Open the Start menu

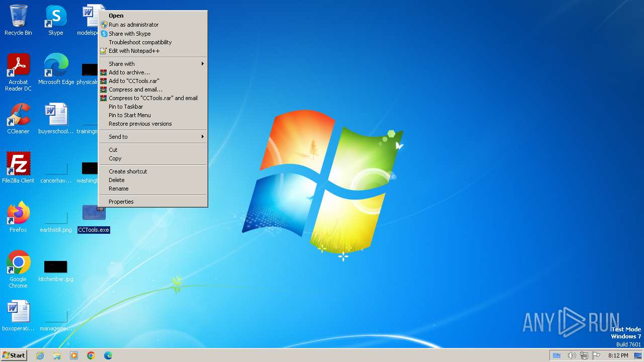coord(14,355)
